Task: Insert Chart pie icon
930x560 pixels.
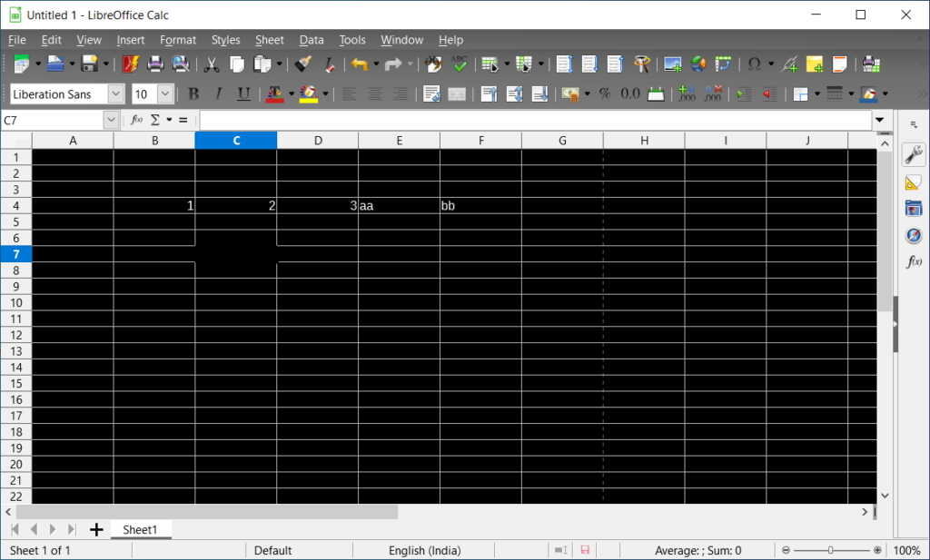Action: [x=698, y=64]
